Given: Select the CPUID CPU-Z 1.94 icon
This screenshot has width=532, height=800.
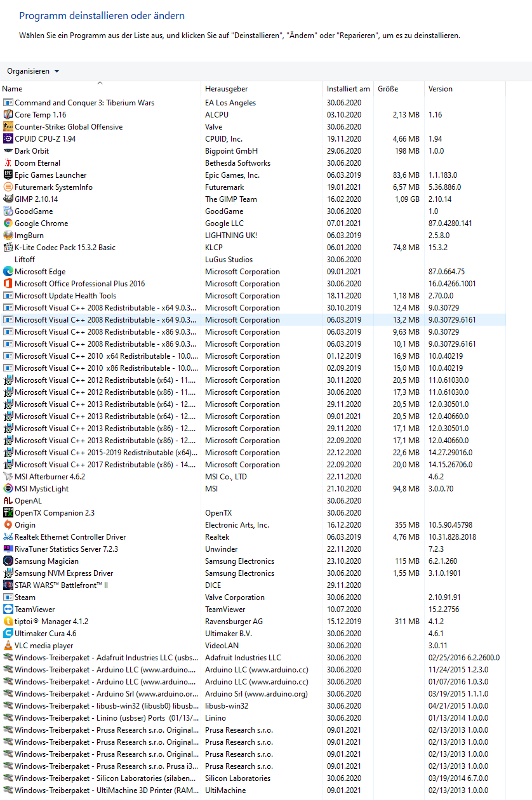Looking at the screenshot, I should (8, 139).
